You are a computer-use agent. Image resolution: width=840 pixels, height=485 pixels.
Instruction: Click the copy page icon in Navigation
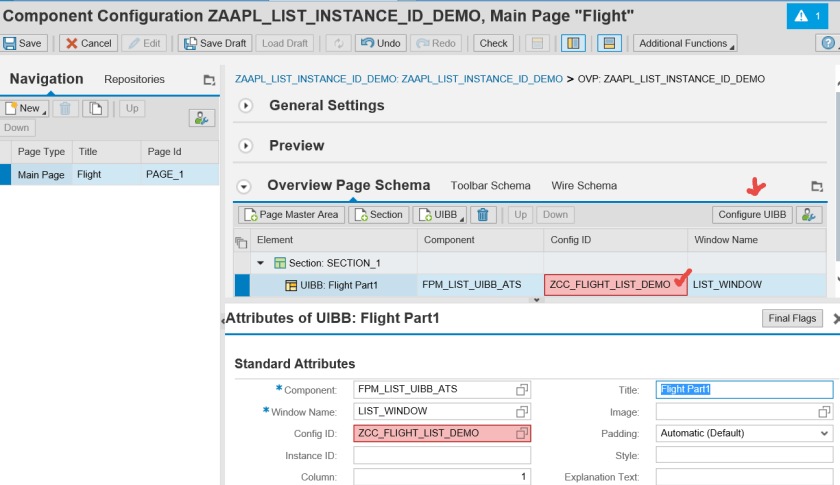coord(95,108)
